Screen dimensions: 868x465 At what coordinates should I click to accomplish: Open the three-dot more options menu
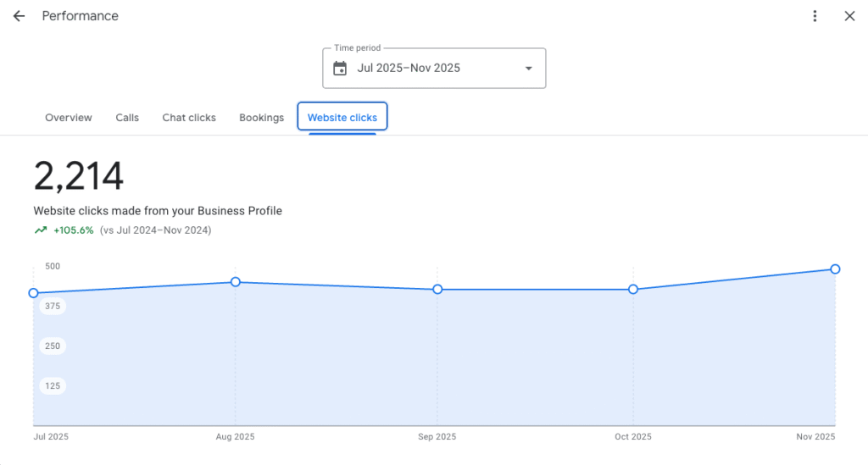pyautogui.click(x=815, y=16)
